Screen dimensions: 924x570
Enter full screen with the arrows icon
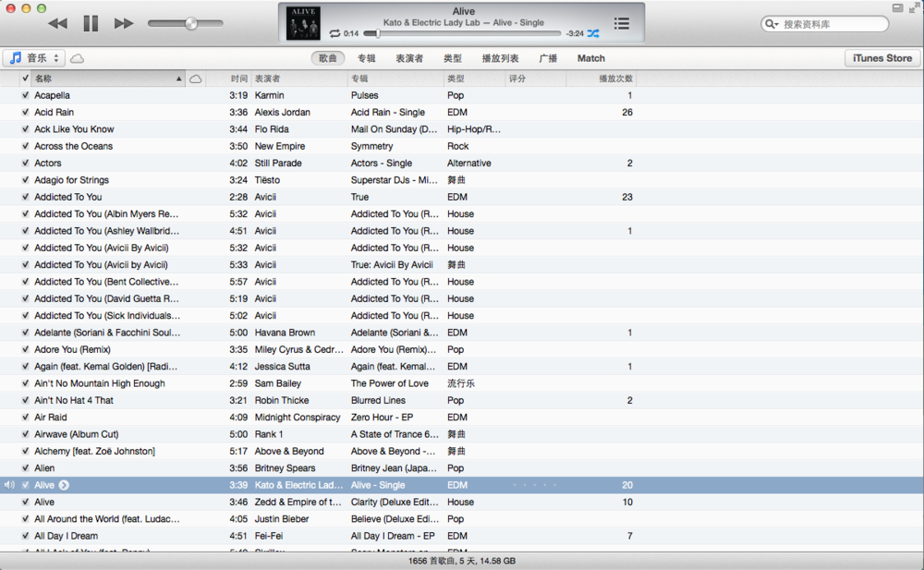click(x=915, y=7)
